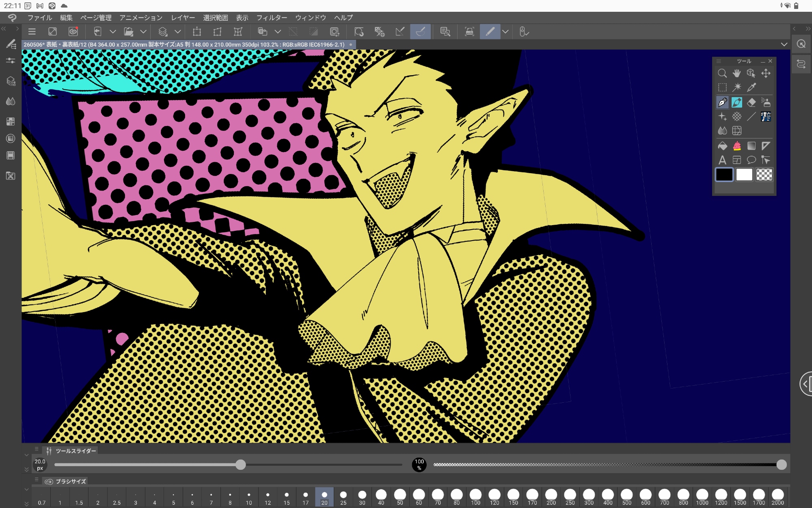Open the レイヤー menu
This screenshot has width=812, height=508.
[x=183, y=18]
